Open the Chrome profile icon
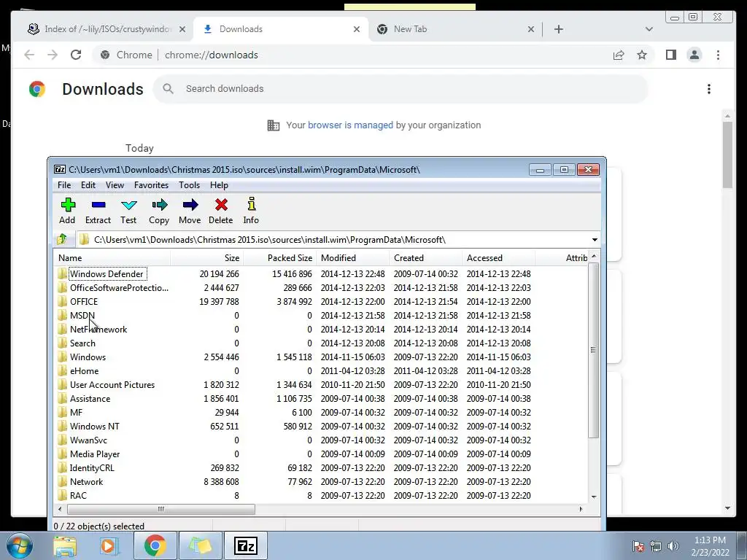Screen dimensions: 747x560 tap(694, 55)
